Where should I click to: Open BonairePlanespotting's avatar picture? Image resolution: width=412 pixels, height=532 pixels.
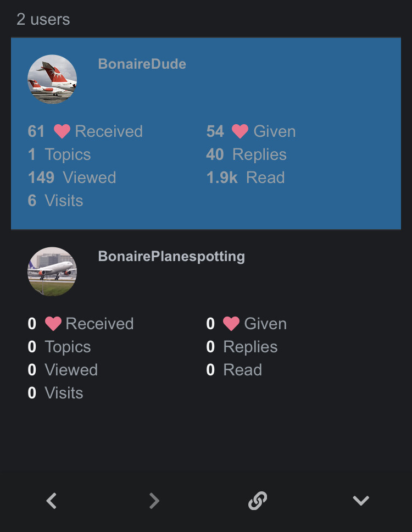52,271
